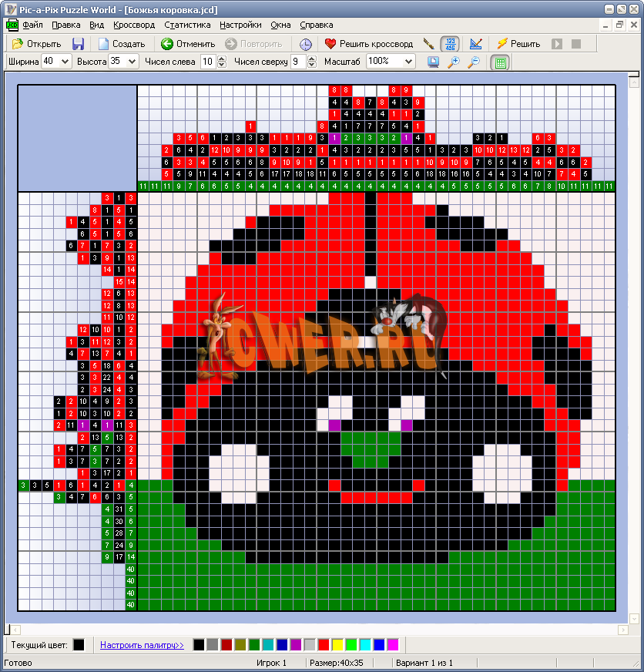Click the grey play arrow button
The width and height of the screenshot is (644, 672).
557,44
